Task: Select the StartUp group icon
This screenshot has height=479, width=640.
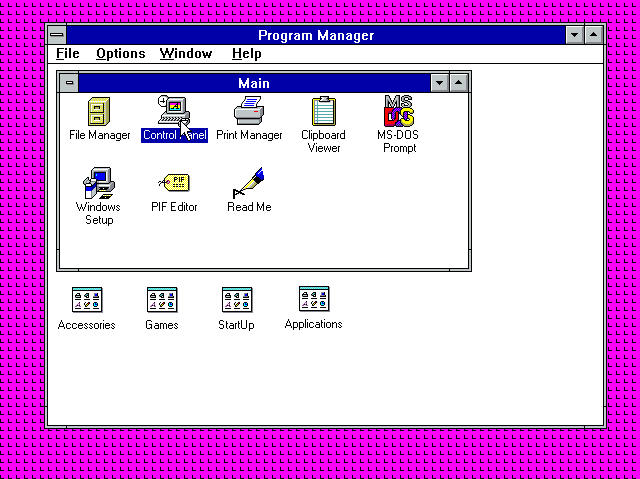Action: (x=237, y=299)
